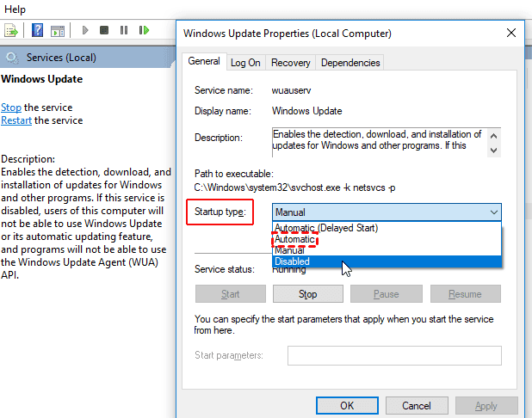Expand the Startup type combo box showing Manual

tap(387, 212)
